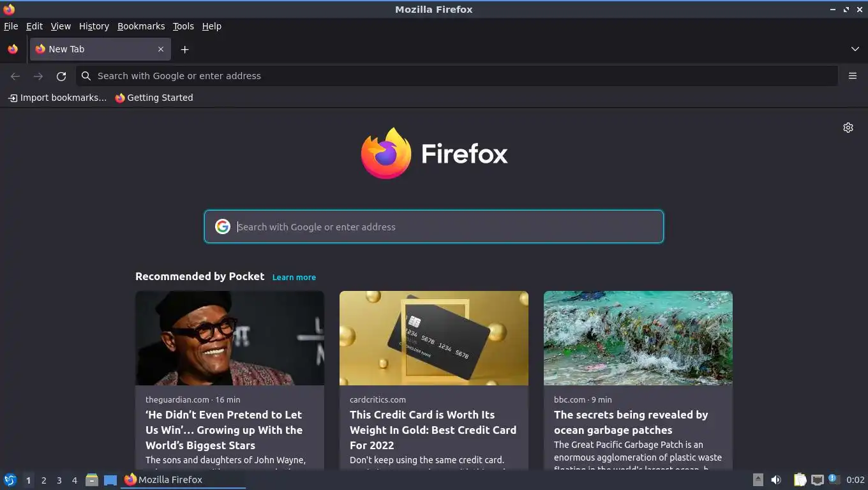Open the taskbar application launcher menu
Image resolution: width=868 pixels, height=490 pixels.
coord(10,480)
